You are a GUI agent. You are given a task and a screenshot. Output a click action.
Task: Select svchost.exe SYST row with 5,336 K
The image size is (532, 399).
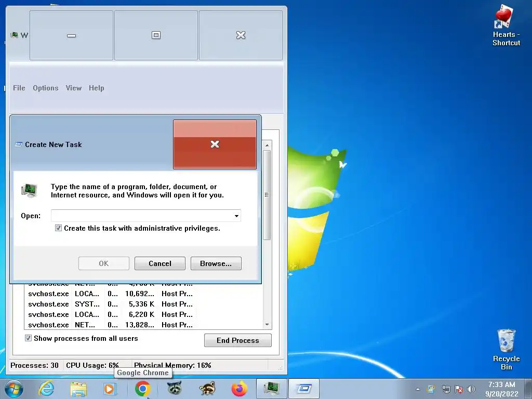111,304
